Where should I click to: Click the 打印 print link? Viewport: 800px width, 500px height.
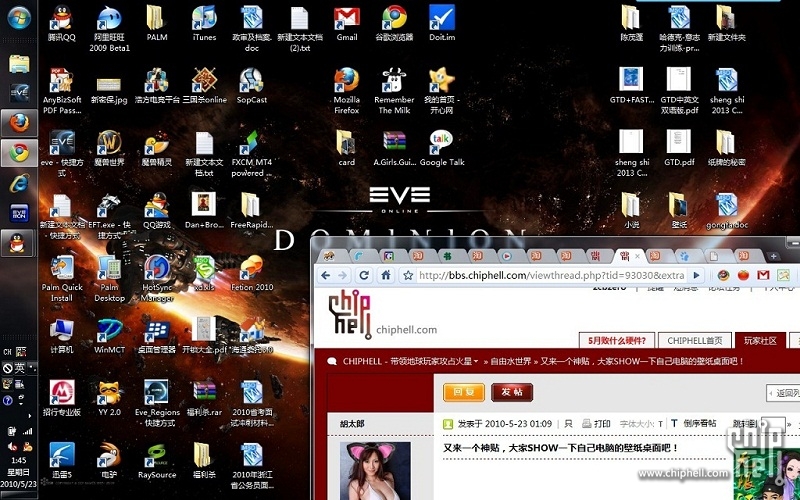[x=596, y=423]
